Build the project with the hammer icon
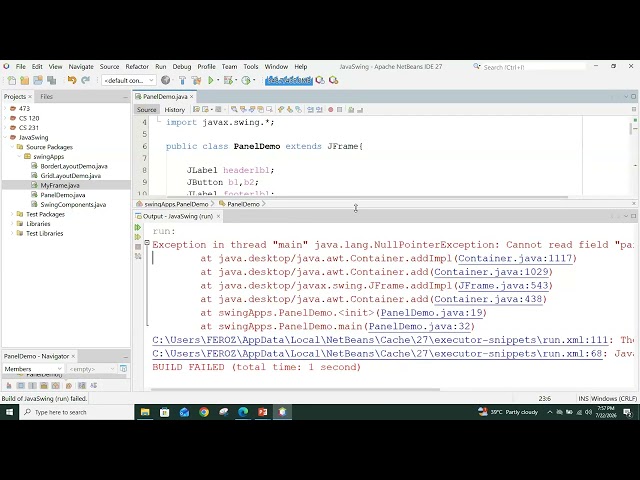The width and height of the screenshot is (640, 480). [x=182, y=80]
